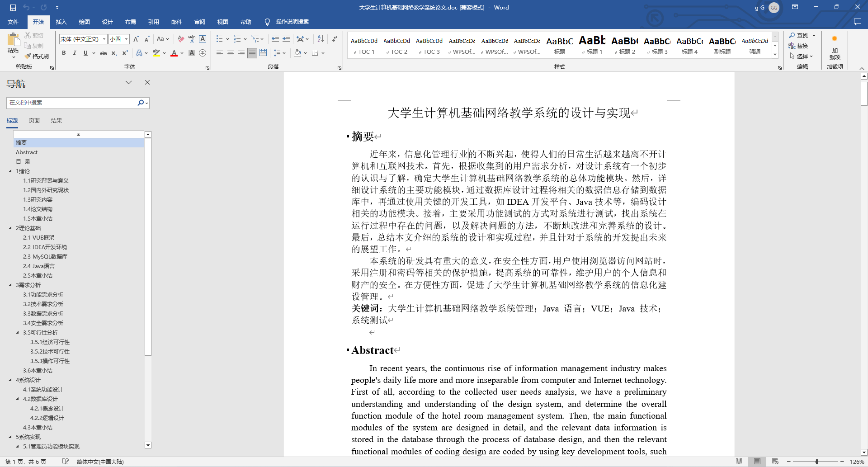Open the comments pane icon at top right
Image resolution: width=868 pixels, height=467 pixels.
click(x=858, y=22)
